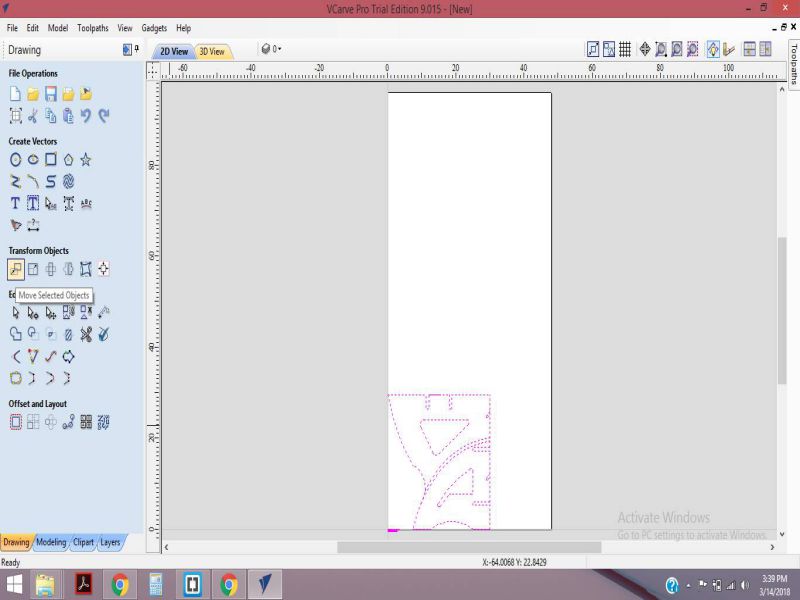800x600 pixels.
Task: Collapse the Drawing panel switch icon
Action: point(127,49)
